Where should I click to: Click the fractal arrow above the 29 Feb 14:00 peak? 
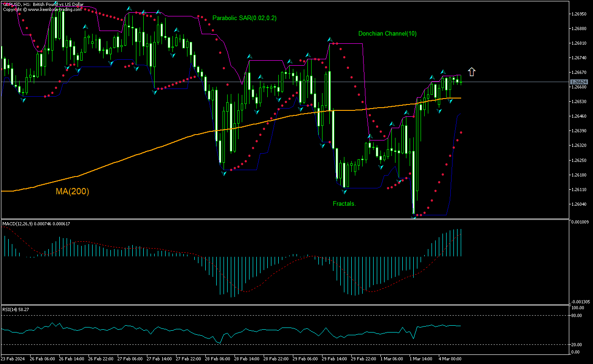(x=330, y=40)
